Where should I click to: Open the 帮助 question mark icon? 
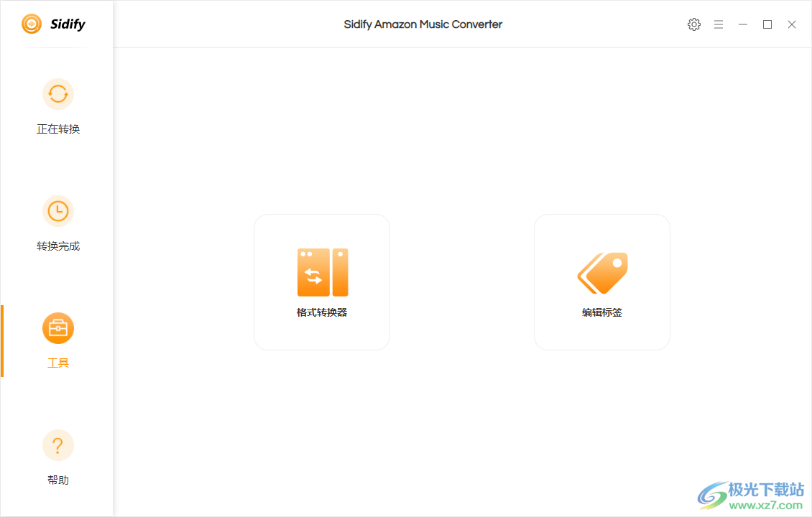tap(58, 445)
